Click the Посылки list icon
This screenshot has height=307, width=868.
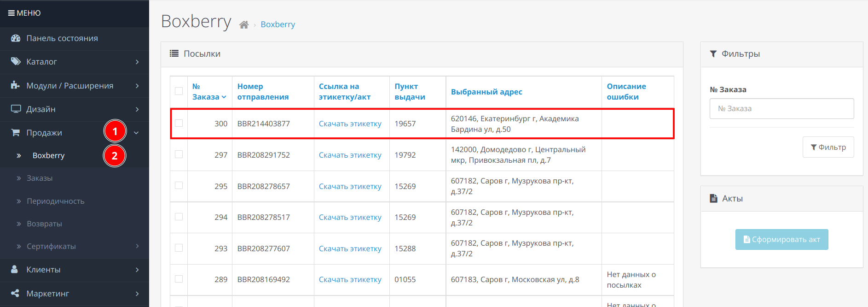pos(174,53)
